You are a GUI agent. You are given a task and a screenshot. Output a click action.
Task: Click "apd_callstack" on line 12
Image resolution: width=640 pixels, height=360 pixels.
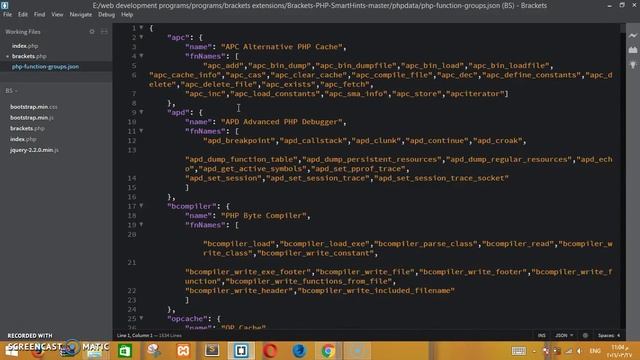(313, 140)
